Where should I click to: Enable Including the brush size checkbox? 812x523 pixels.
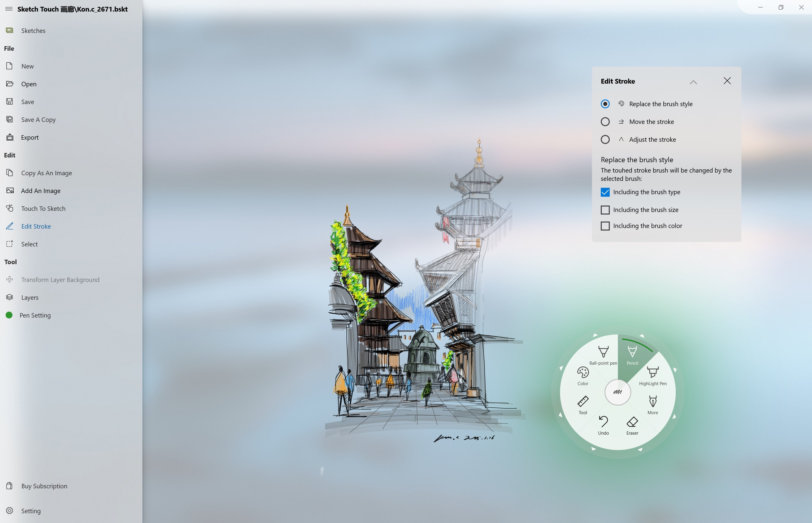[605, 210]
